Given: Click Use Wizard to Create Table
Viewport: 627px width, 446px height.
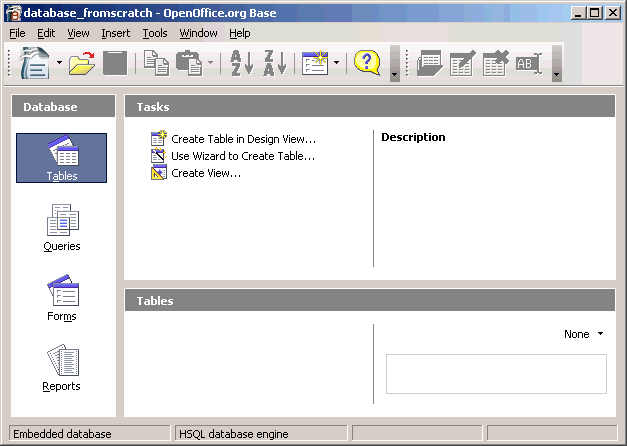Looking at the screenshot, I should (233, 156).
